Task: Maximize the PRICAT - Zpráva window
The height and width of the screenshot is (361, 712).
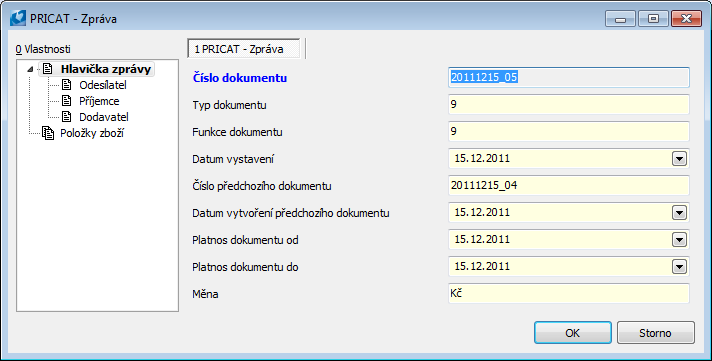Action: pos(653,19)
